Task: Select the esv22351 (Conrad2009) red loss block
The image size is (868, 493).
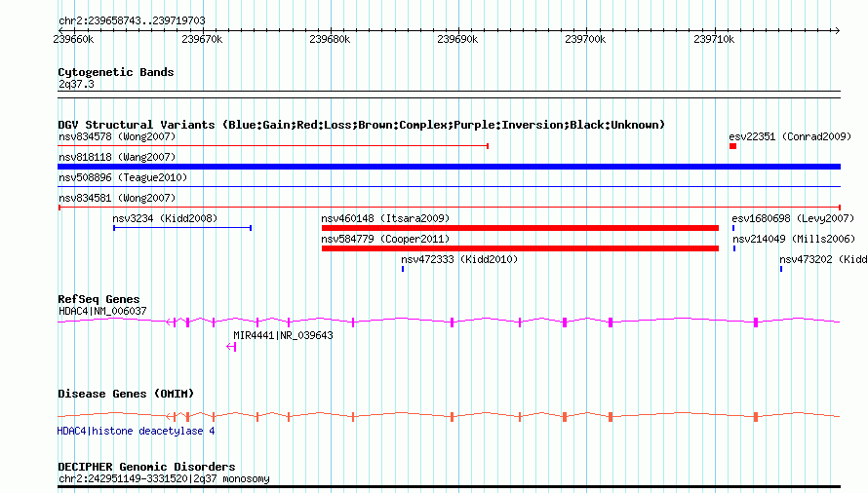Action: (733, 146)
